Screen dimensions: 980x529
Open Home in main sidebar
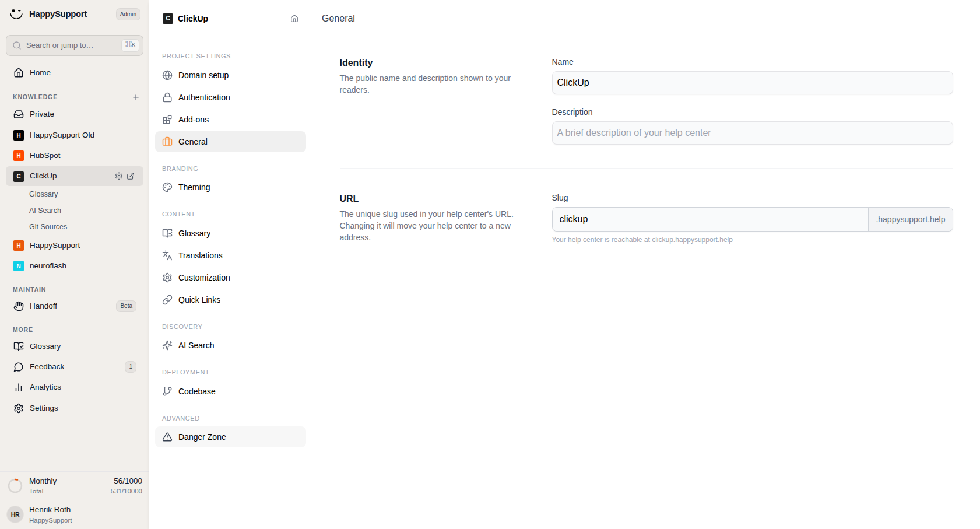pyautogui.click(x=75, y=73)
